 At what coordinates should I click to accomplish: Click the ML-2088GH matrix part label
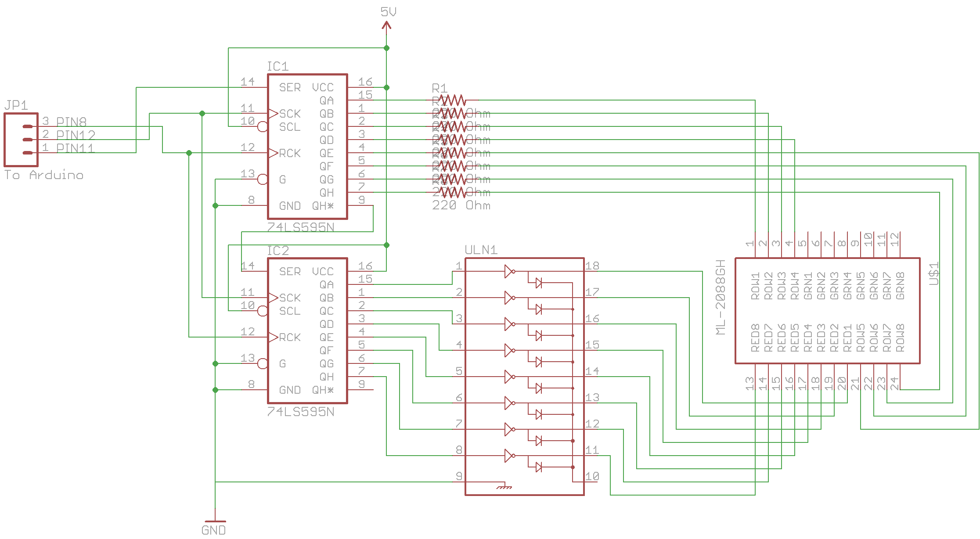(x=721, y=297)
